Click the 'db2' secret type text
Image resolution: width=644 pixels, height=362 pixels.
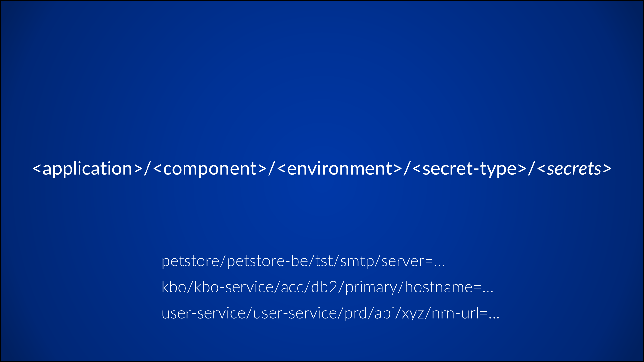point(324,287)
